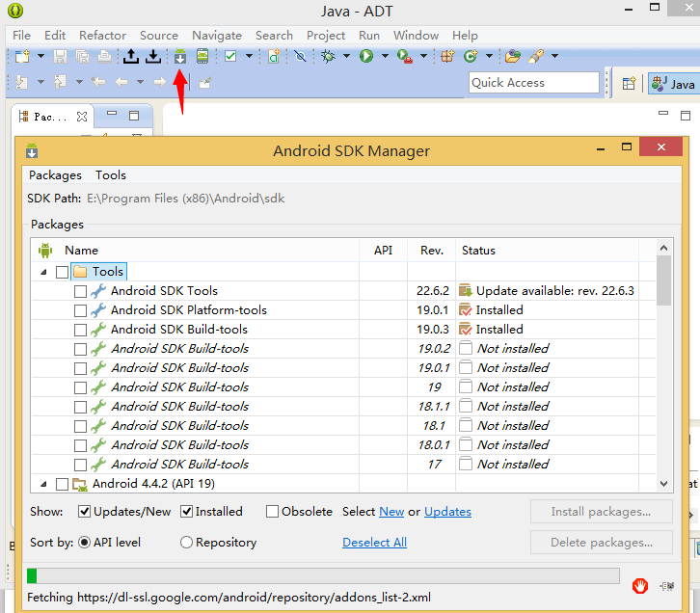
Task: Open the Window menu
Action: [x=417, y=36]
